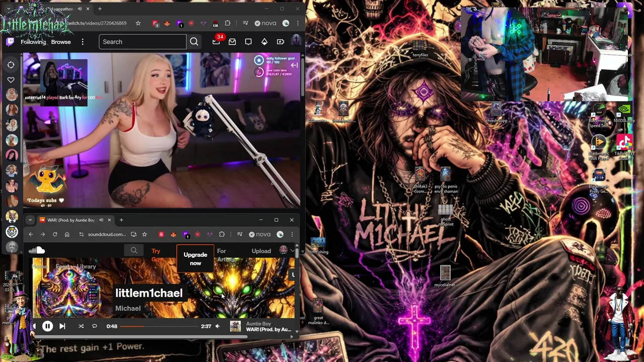Viewport: 644px width, 362px height.
Task: Toggle shuffle in SoundCloud player
Action: point(81,326)
